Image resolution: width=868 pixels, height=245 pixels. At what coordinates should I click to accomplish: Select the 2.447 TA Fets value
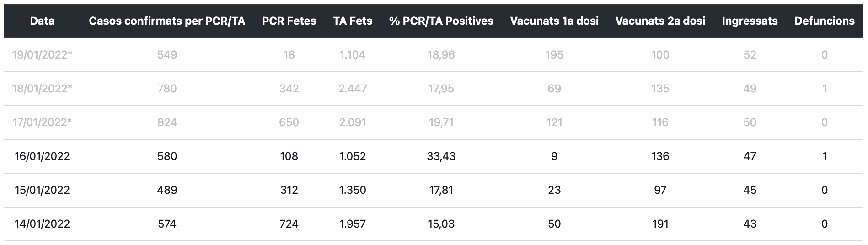tap(353, 89)
